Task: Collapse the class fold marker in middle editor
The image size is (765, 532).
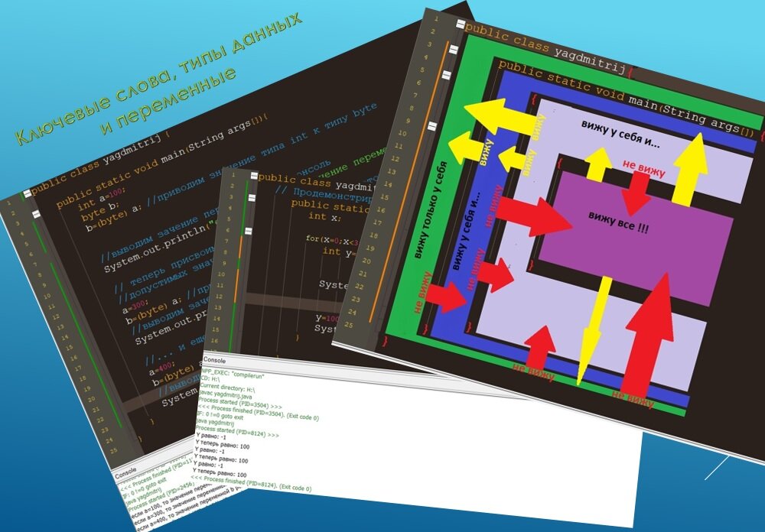Action: click(254, 176)
